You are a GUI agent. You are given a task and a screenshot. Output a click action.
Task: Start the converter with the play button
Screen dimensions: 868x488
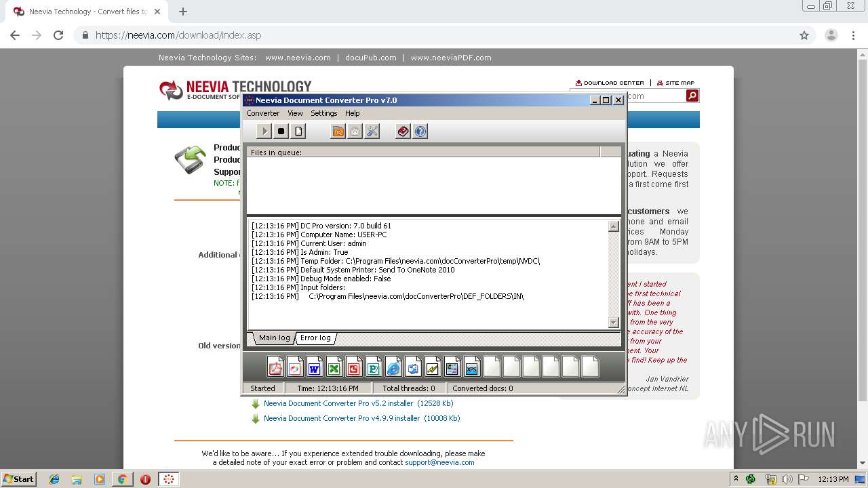point(264,131)
